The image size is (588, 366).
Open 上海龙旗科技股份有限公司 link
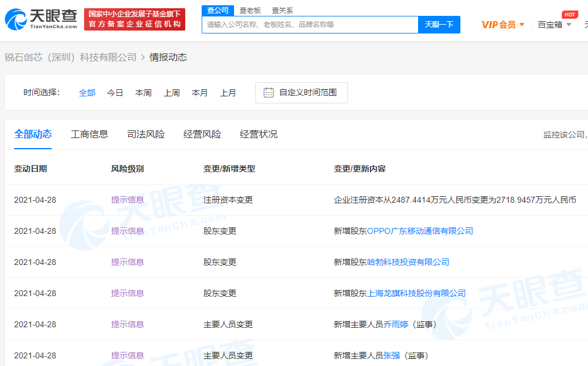pyautogui.click(x=416, y=293)
